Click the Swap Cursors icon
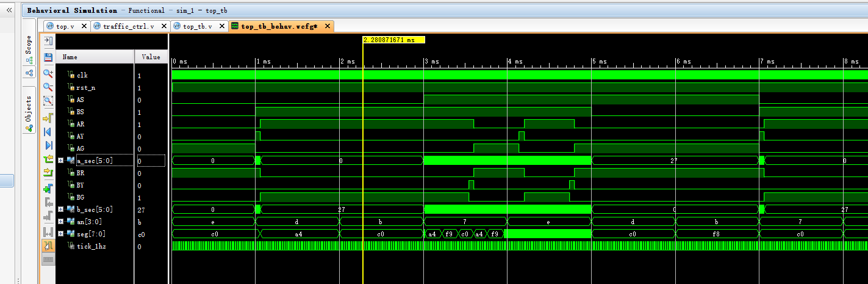Screen dimensions: 868x284 [48, 231]
